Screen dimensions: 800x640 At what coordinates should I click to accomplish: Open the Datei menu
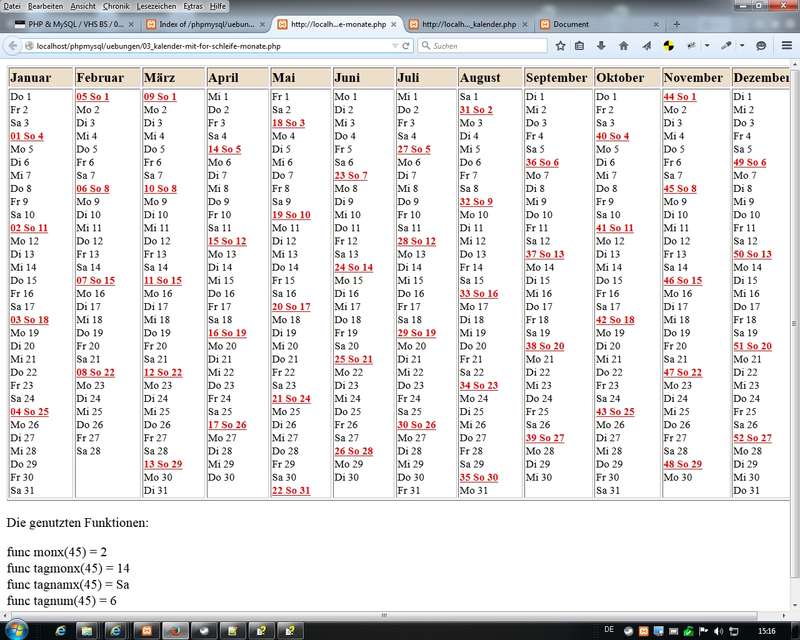pyautogui.click(x=11, y=6)
